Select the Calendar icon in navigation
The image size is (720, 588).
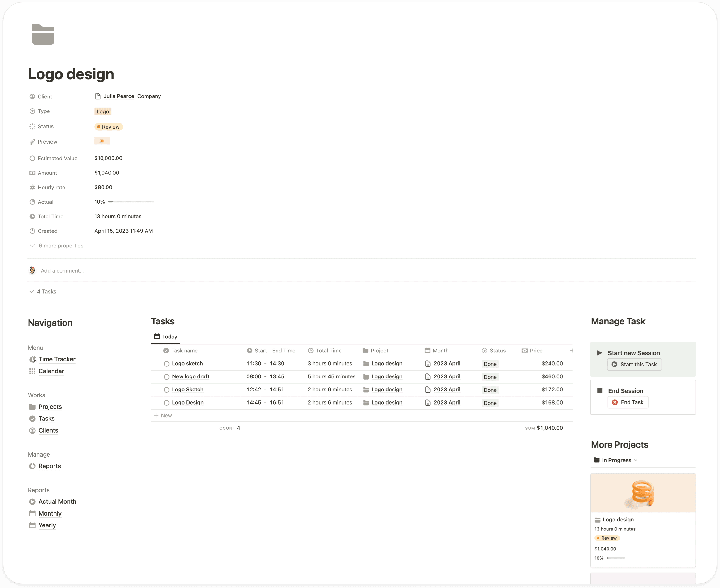(33, 371)
